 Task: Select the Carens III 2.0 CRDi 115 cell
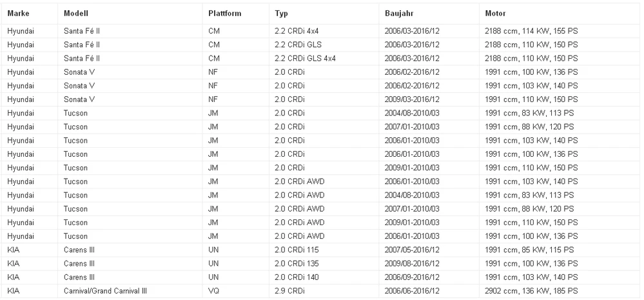click(297, 250)
